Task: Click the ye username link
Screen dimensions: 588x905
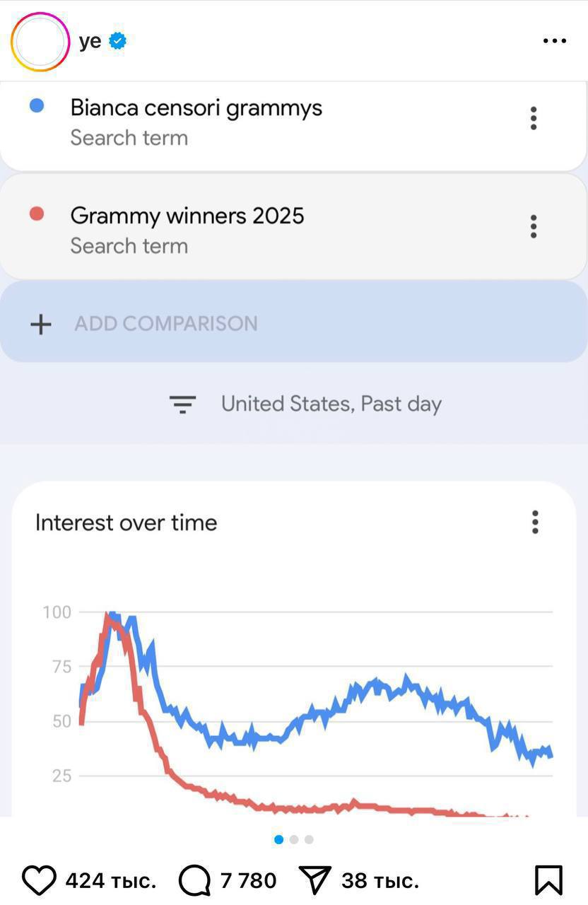Action: [90, 41]
